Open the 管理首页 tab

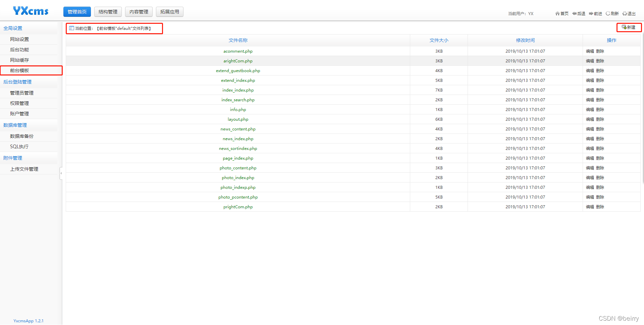77,12
